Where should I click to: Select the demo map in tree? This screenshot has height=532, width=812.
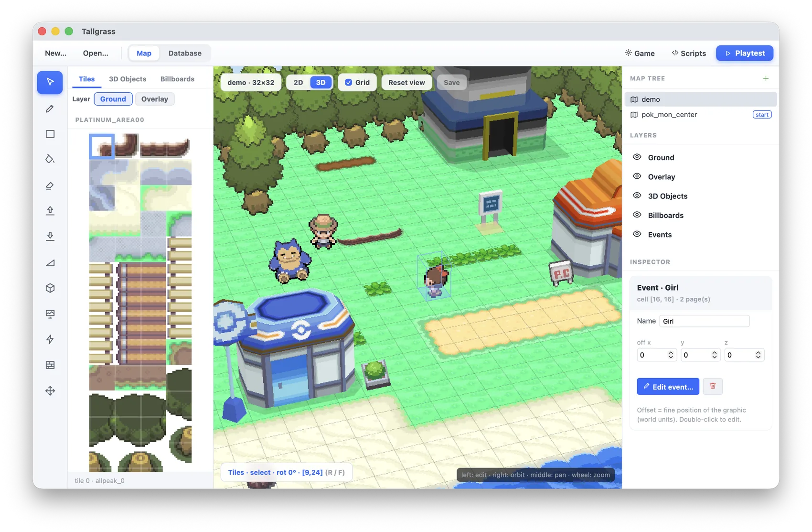click(701, 99)
